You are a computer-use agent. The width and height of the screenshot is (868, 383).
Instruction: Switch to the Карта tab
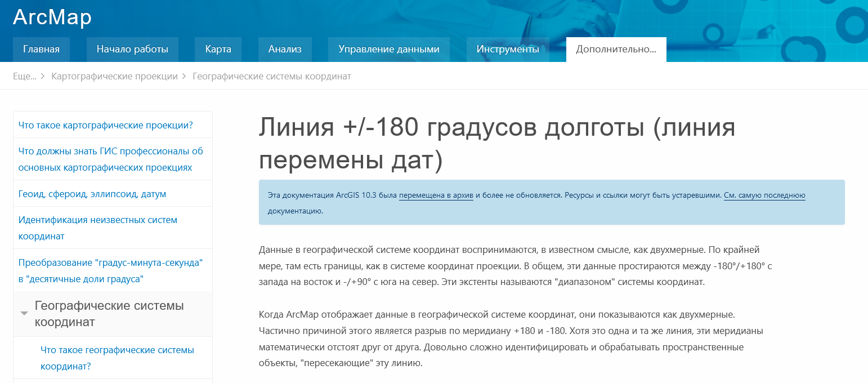coord(218,50)
